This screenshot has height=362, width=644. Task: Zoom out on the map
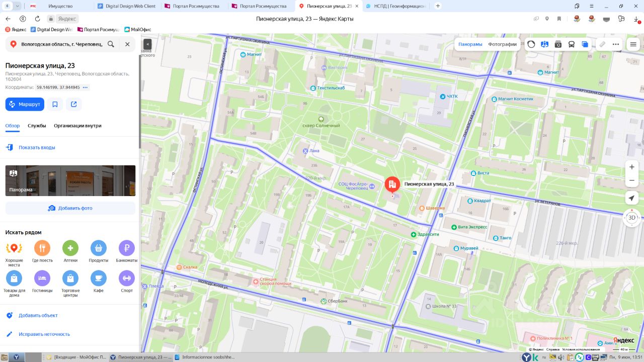point(632,180)
